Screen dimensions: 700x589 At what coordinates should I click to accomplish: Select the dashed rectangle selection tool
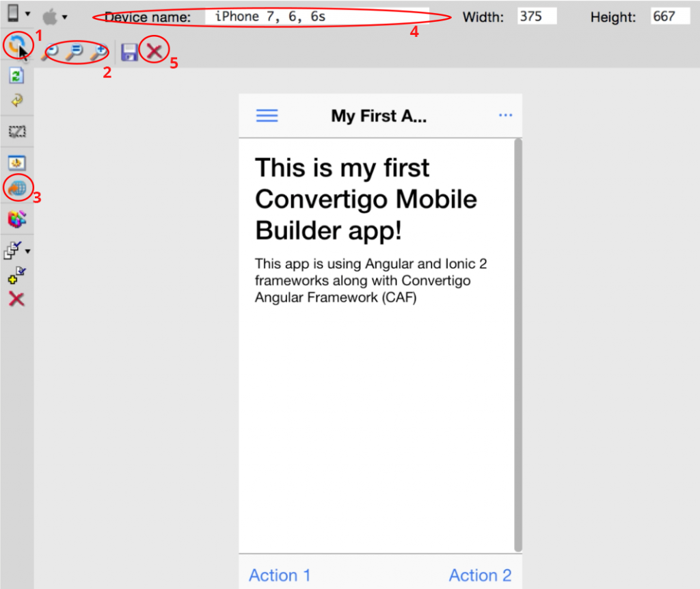(x=17, y=131)
